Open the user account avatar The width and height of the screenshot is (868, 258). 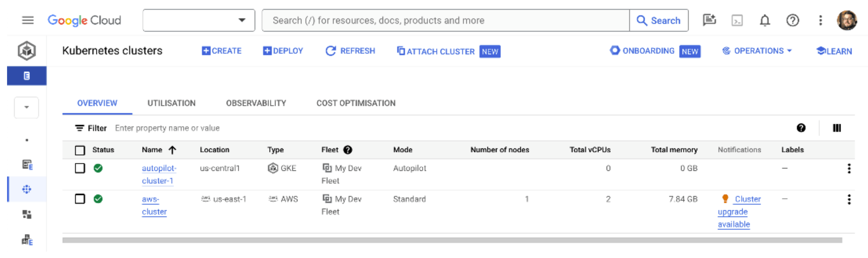click(847, 20)
